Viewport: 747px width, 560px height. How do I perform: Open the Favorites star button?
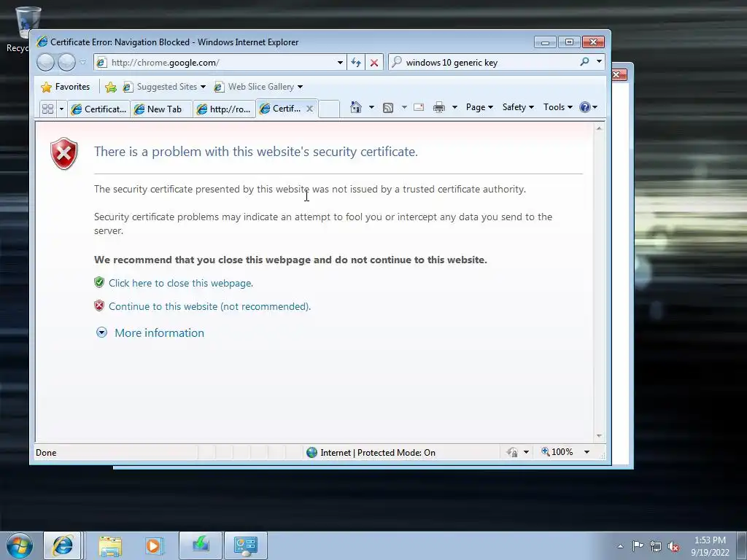click(66, 87)
